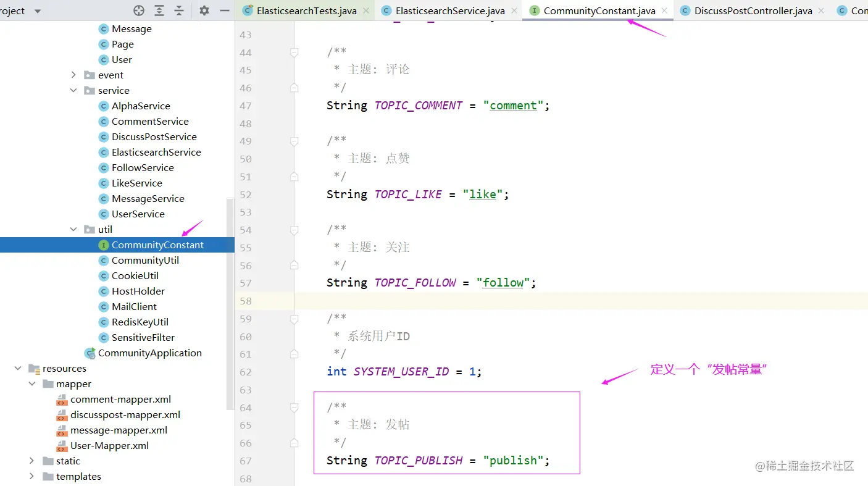This screenshot has width=868, height=486.
Task: Collapse the service folder
Action: click(x=73, y=90)
